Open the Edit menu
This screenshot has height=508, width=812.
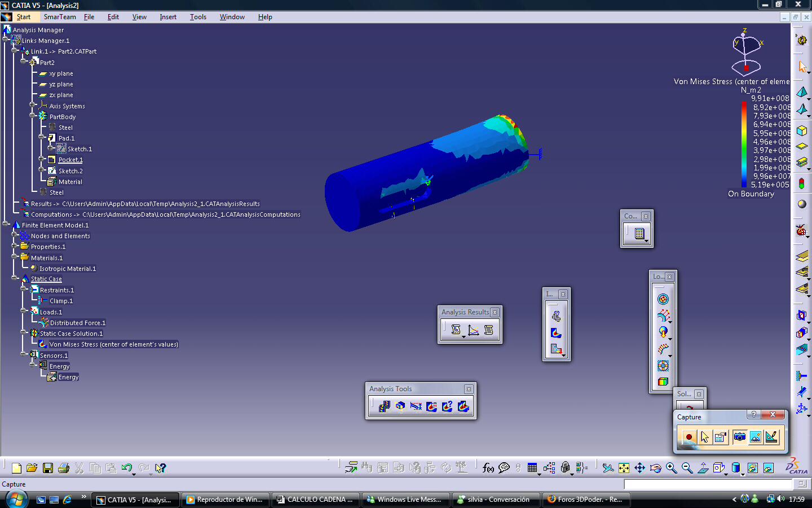coord(113,17)
